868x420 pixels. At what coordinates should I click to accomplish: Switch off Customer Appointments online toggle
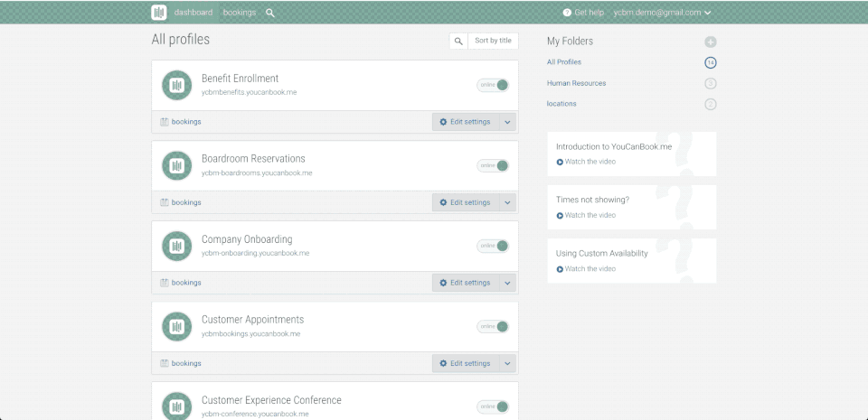pyautogui.click(x=494, y=326)
